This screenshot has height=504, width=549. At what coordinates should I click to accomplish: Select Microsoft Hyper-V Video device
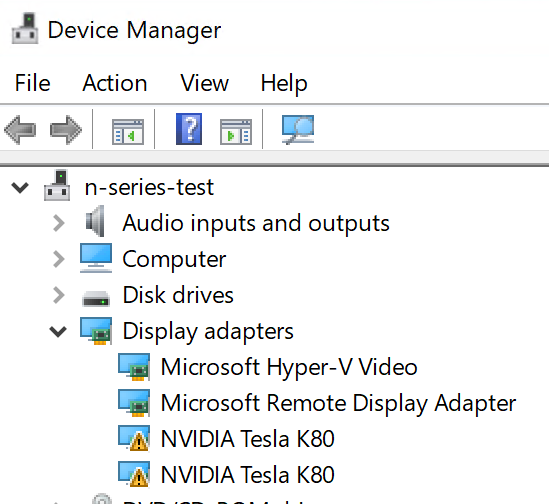tap(289, 367)
